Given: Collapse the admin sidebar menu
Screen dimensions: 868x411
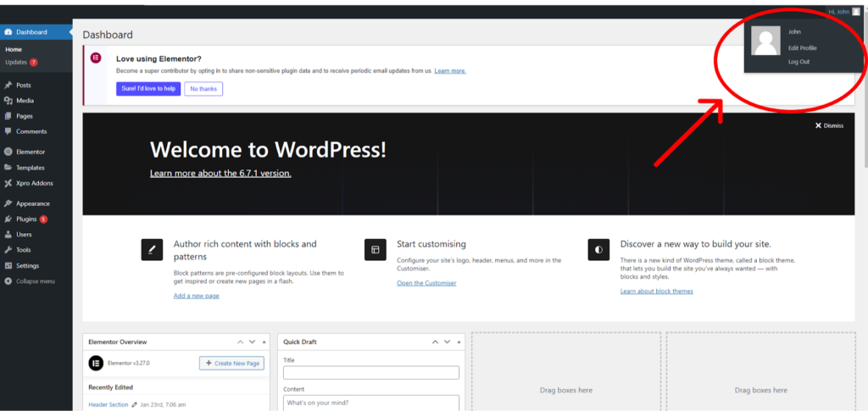Looking at the screenshot, I should (x=30, y=281).
